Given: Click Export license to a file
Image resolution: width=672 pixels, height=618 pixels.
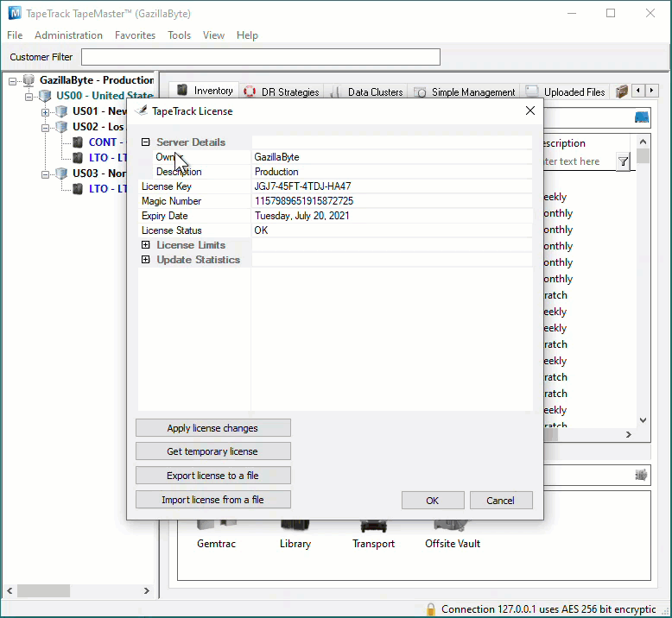Looking at the screenshot, I should pos(213,476).
